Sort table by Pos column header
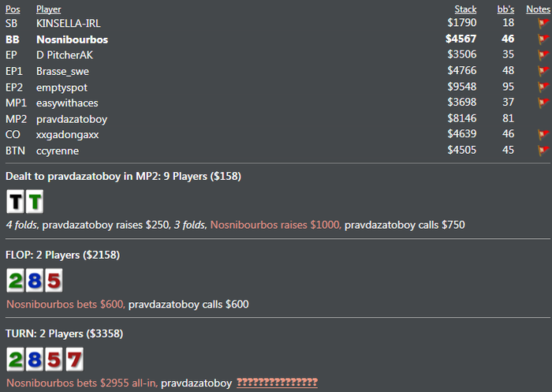 [13, 9]
